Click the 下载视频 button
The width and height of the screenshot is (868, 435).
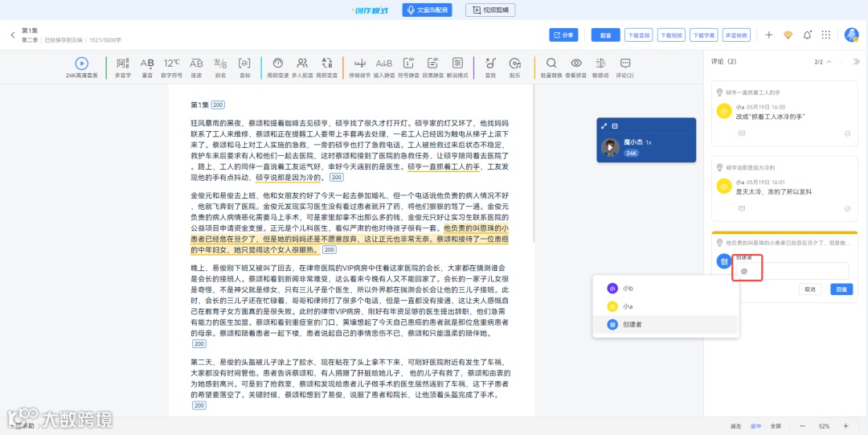671,35
